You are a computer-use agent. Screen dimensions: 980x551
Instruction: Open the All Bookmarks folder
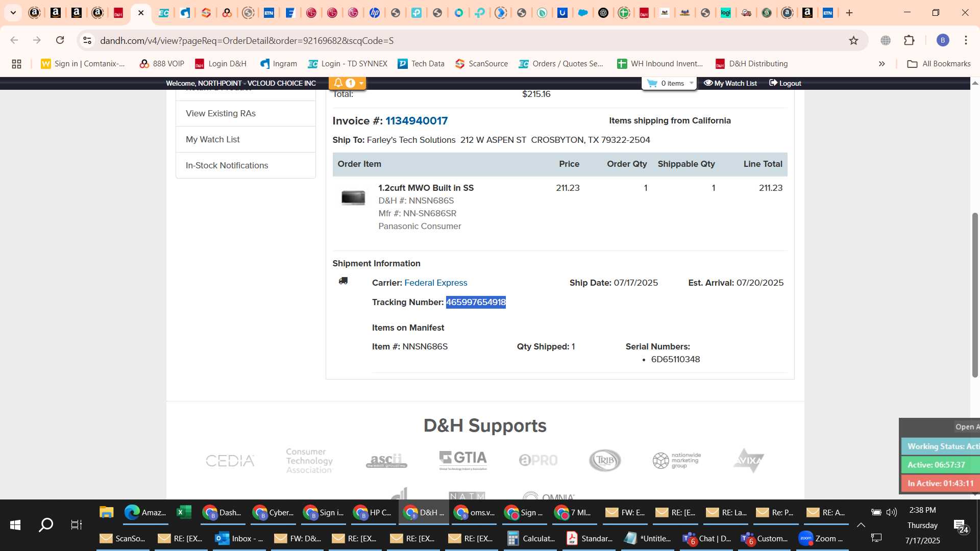tap(939, 64)
